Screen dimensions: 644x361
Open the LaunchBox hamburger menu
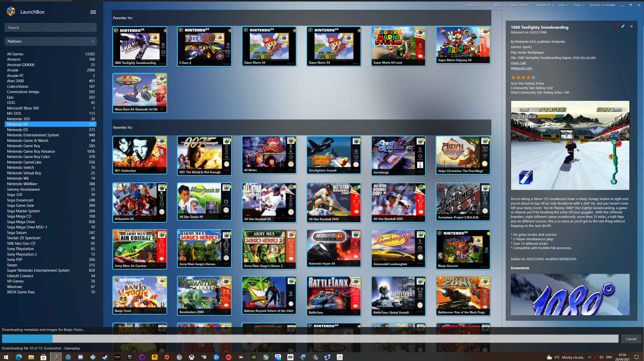pyautogui.click(x=93, y=12)
